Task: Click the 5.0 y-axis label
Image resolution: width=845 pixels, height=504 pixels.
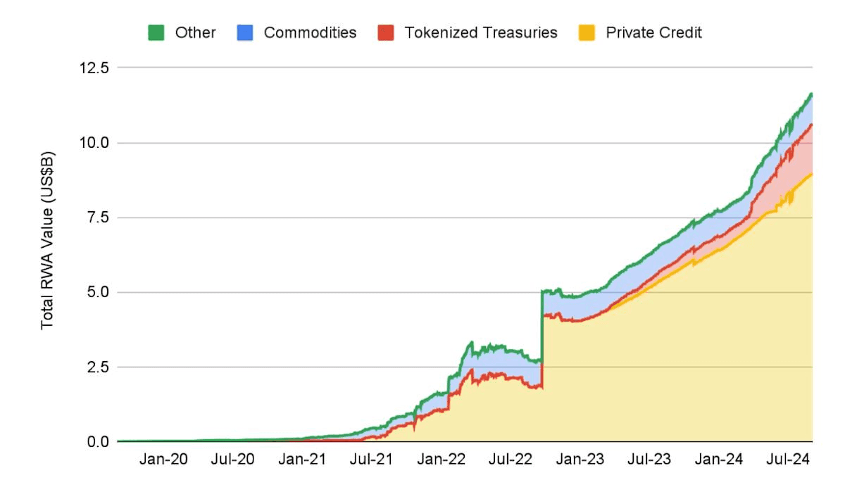Action: click(98, 292)
